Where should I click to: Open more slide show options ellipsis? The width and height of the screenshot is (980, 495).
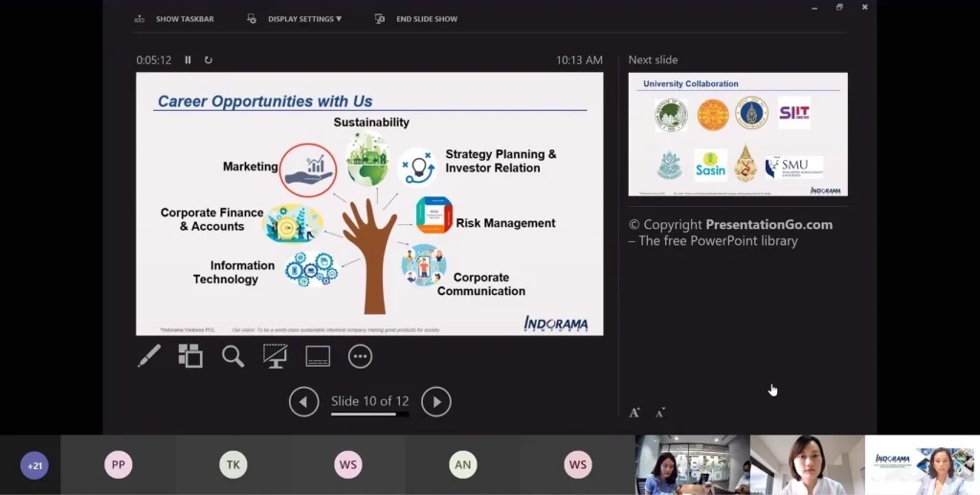[360, 356]
